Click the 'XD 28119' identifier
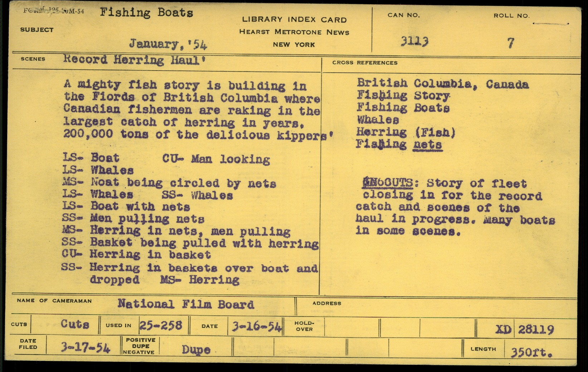588x372 pixels. [524, 329]
